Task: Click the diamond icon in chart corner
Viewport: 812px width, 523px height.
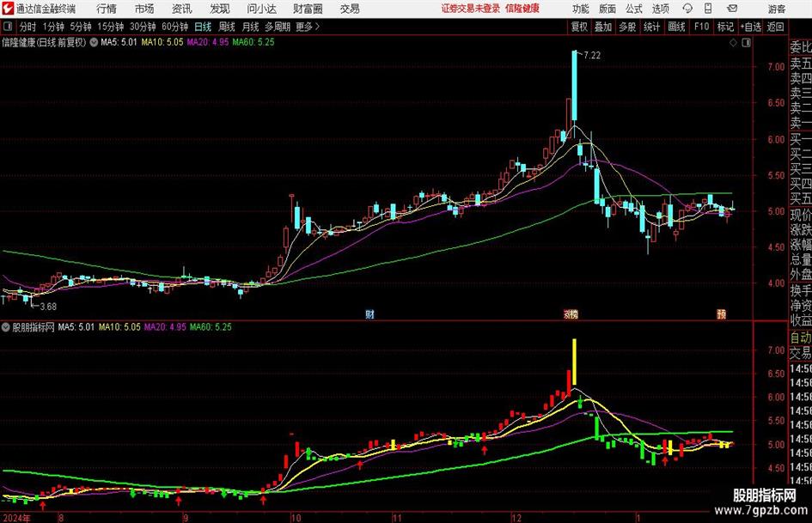Action: 733,43
